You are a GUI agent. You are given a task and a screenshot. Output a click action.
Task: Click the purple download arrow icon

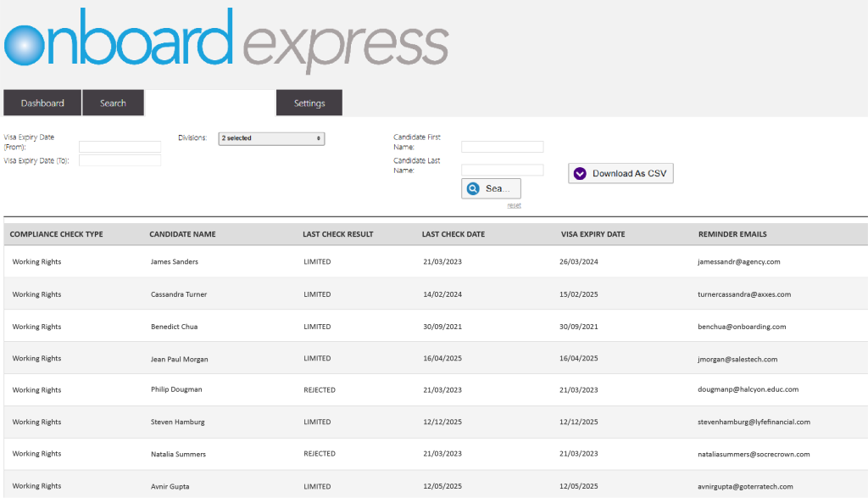pos(580,173)
